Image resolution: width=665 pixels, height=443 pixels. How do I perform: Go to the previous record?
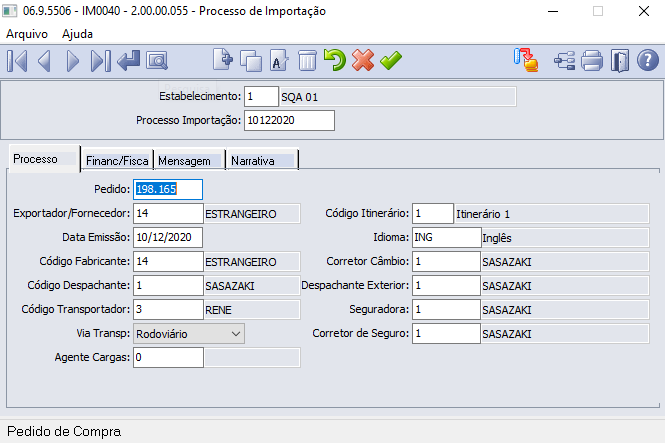45,61
